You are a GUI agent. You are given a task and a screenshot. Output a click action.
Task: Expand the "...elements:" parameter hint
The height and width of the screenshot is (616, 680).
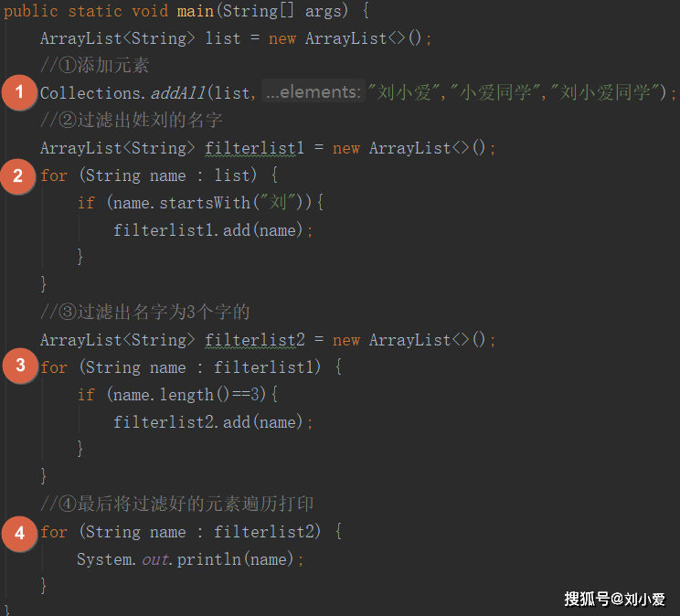313,93
